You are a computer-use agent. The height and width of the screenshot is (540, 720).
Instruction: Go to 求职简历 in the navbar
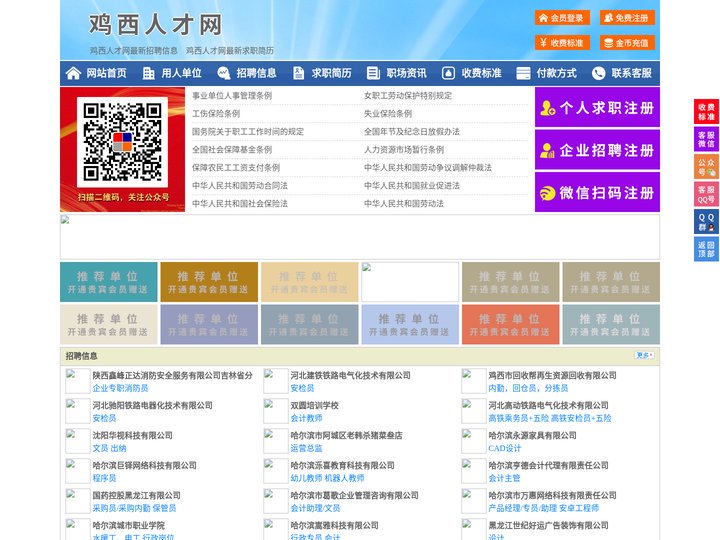point(322,73)
